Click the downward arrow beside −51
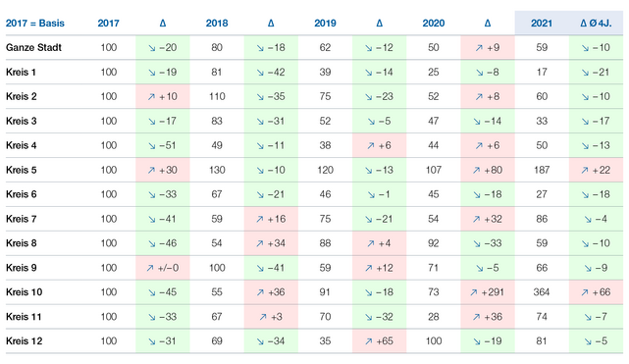 (152, 146)
